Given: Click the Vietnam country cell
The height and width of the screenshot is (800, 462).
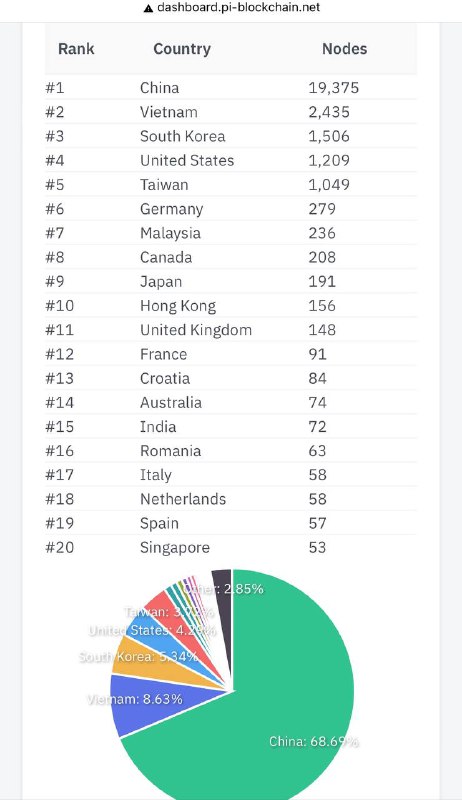Looking at the screenshot, I should (x=169, y=112).
